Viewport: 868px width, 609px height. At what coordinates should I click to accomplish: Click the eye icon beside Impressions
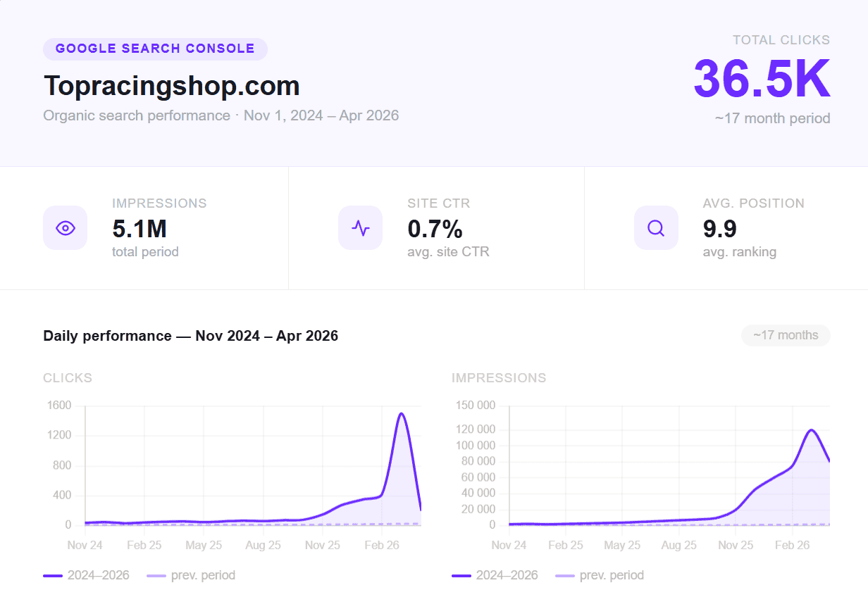(65, 227)
